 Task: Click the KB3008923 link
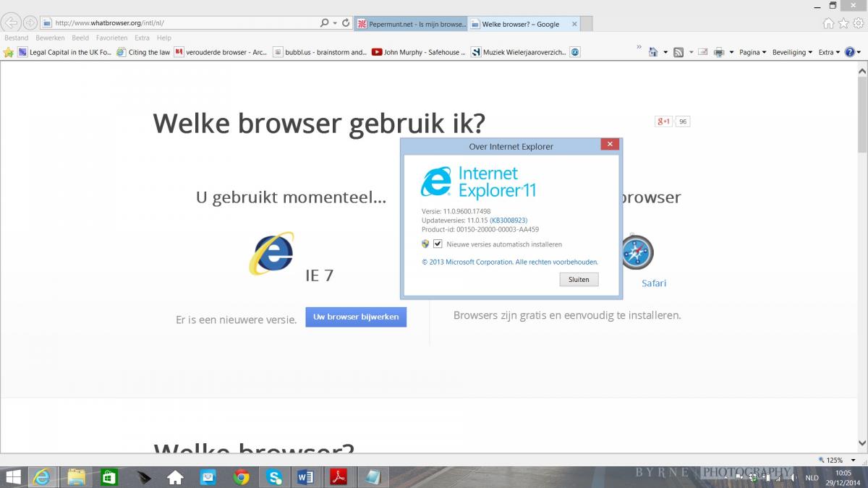tap(508, 220)
